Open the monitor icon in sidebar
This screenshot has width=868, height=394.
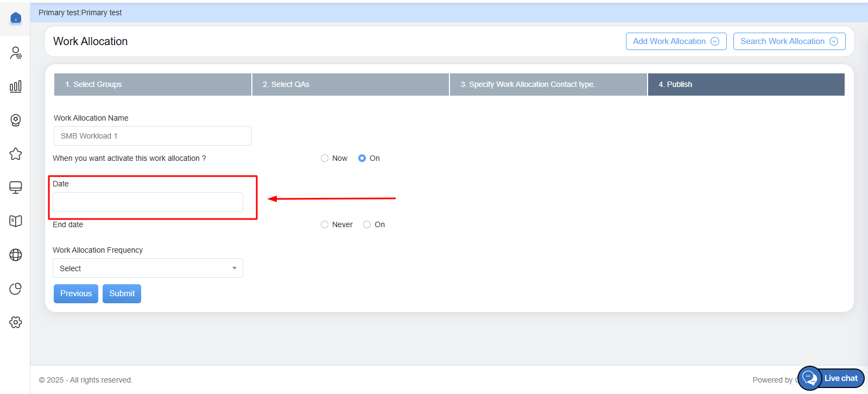[x=16, y=187]
